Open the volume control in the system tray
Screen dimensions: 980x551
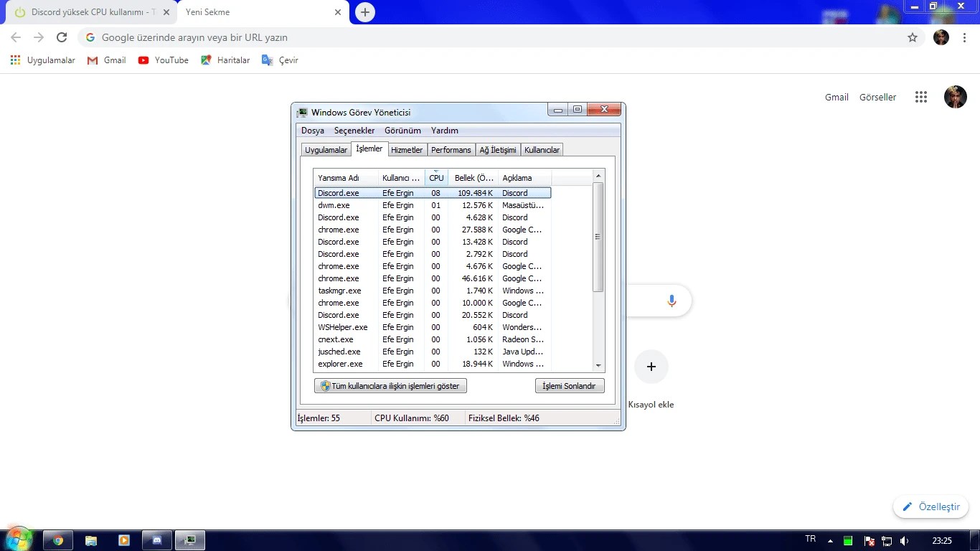click(x=905, y=540)
